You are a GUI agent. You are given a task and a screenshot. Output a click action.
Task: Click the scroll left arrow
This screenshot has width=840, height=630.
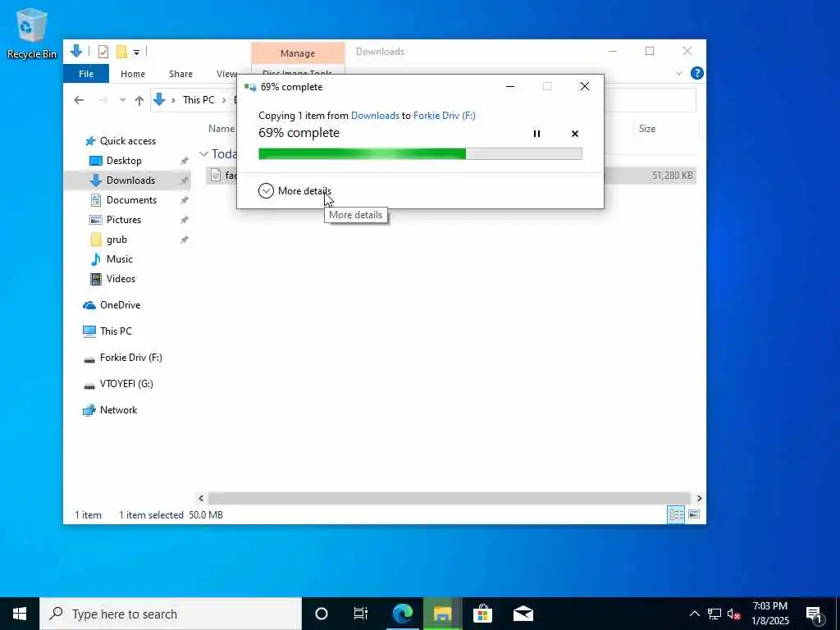(x=201, y=498)
